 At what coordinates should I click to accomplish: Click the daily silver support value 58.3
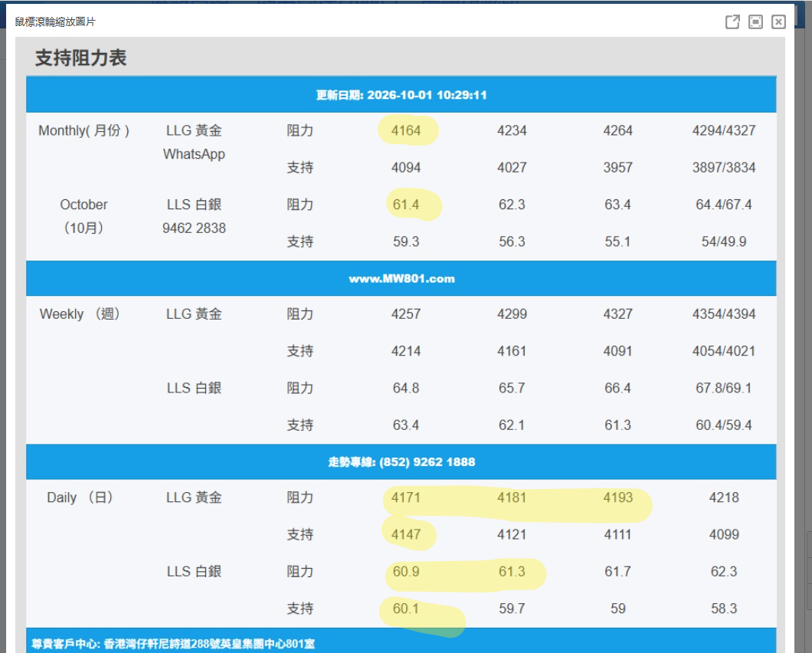[724, 609]
